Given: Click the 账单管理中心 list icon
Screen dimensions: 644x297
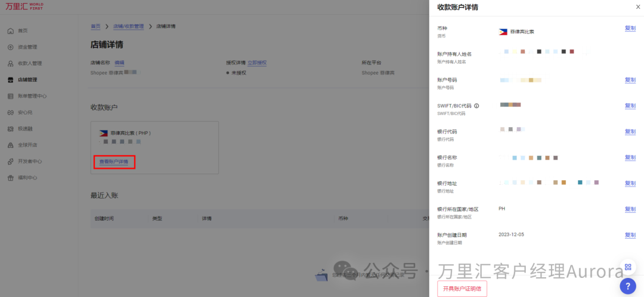Looking at the screenshot, I should (x=11, y=96).
